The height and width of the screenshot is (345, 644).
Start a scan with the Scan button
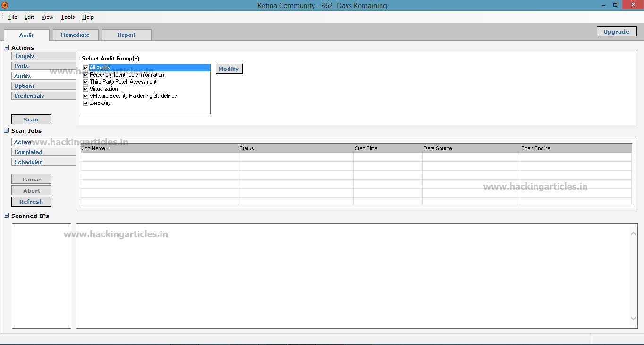[31, 120]
